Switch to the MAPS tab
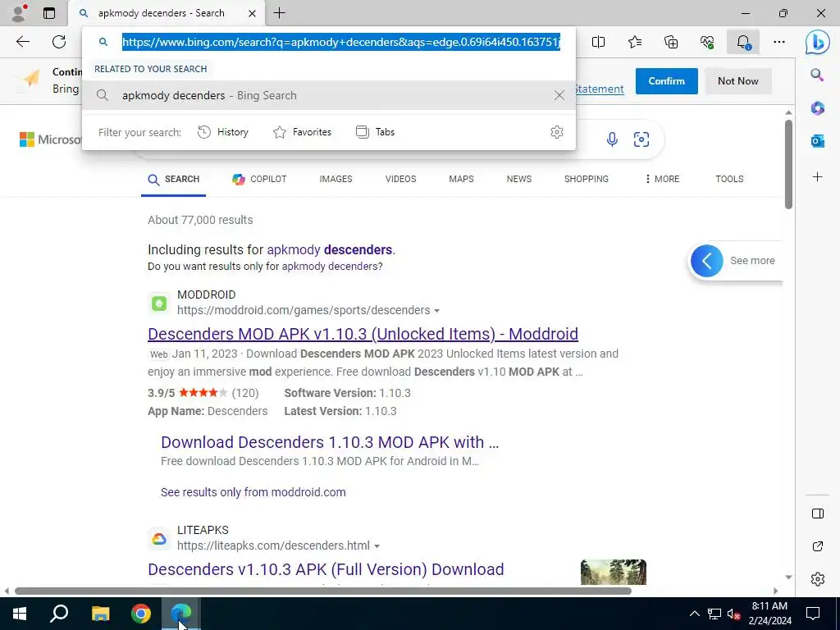Screen dimensions: 840x630 [x=461, y=179]
